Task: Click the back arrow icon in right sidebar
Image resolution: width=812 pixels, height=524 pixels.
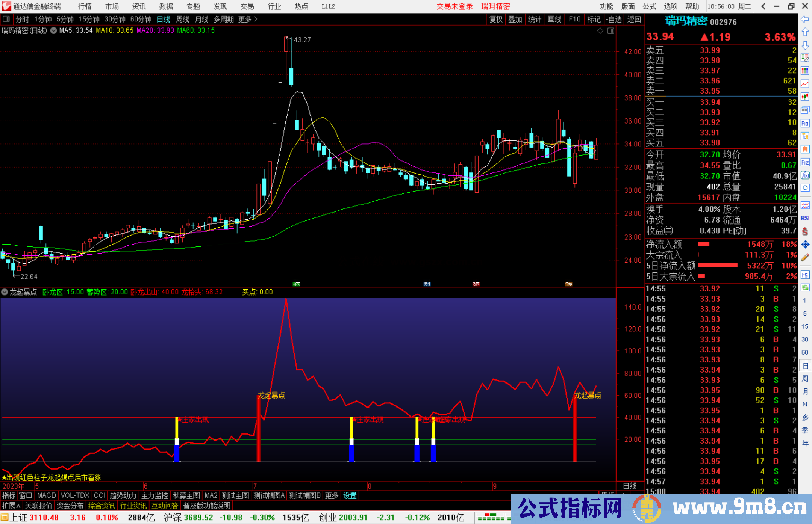Action: click(805, 19)
